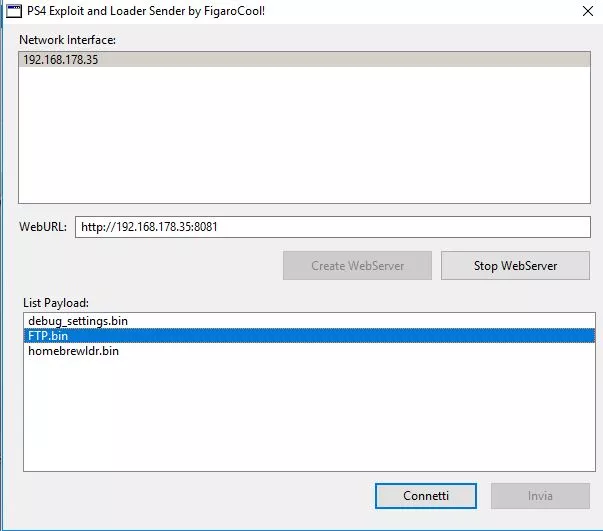Focus the WebURL text field
This screenshot has width=603, height=531.
332,227
